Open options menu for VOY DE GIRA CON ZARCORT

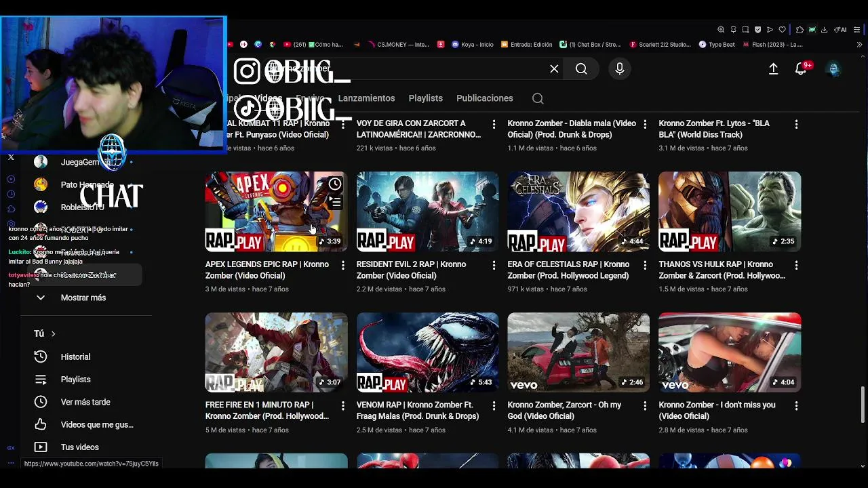pos(494,124)
